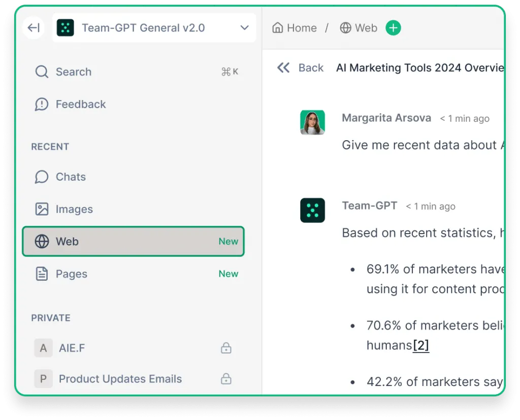Image resolution: width=520 pixels, height=420 pixels.
Task: Click the PRIVATE section header
Action: pyautogui.click(x=51, y=318)
